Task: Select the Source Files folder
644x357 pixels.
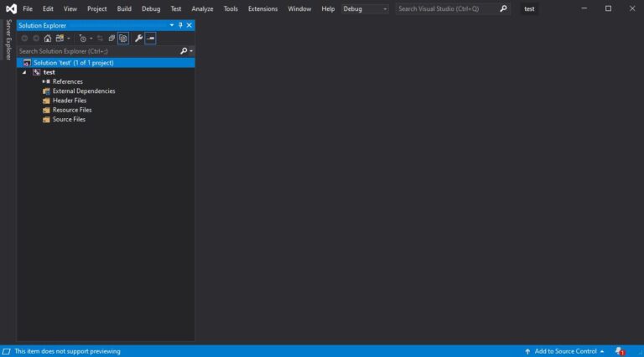Action: (x=69, y=119)
